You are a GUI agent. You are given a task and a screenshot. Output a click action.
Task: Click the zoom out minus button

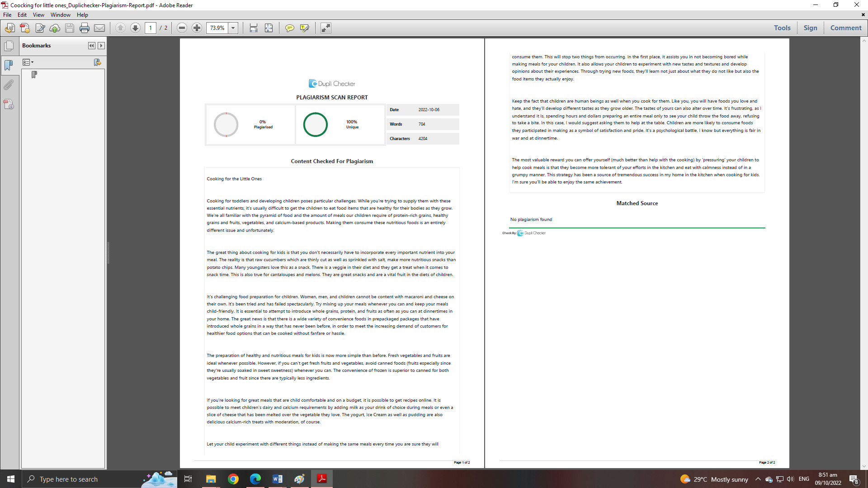tap(182, 28)
